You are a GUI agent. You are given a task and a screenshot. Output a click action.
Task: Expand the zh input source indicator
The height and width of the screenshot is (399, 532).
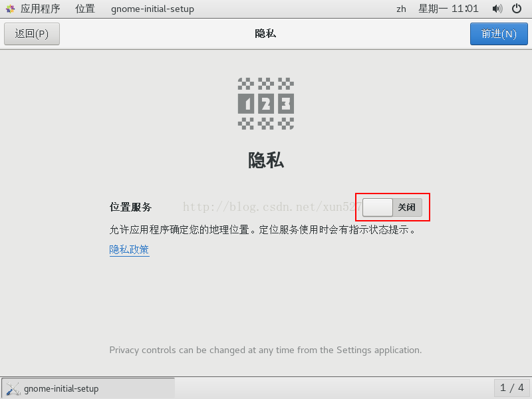[402, 9]
